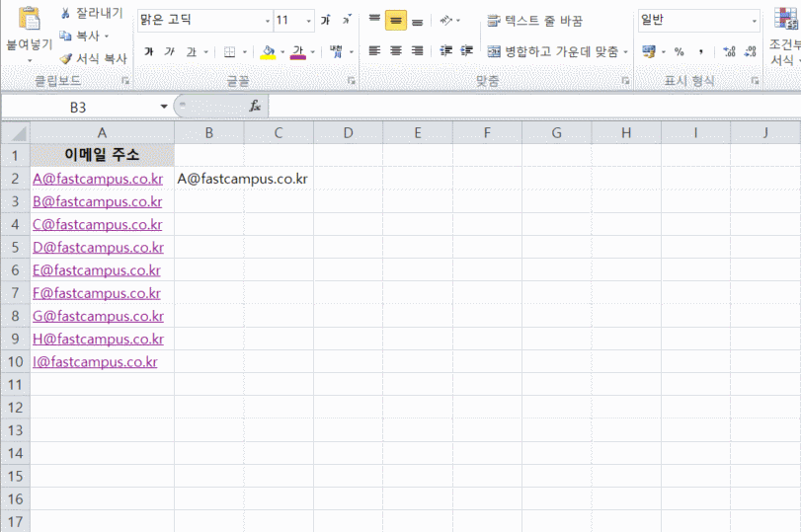
Task: Open number format group dialog launcher
Action: [755, 81]
